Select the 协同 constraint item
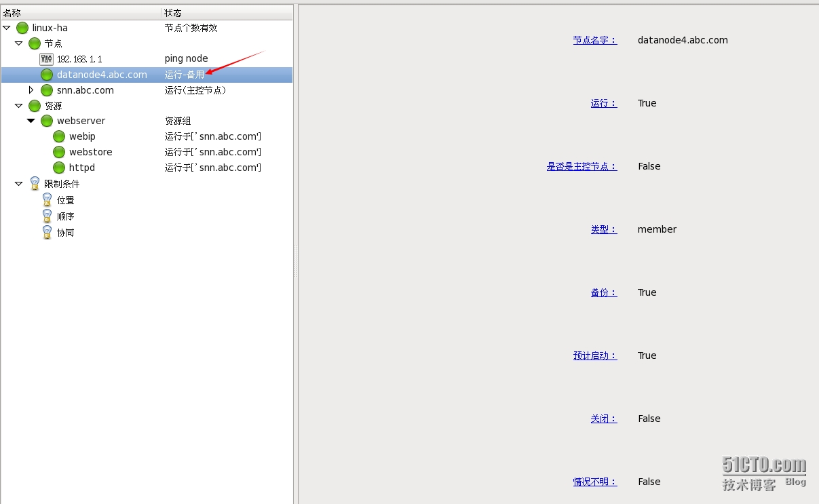The image size is (819, 504). click(x=66, y=233)
